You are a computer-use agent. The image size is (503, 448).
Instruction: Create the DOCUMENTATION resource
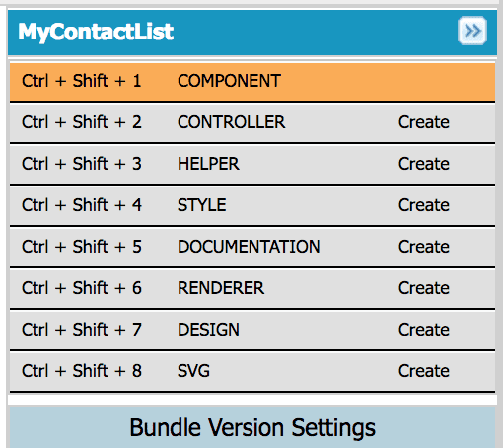tap(423, 247)
